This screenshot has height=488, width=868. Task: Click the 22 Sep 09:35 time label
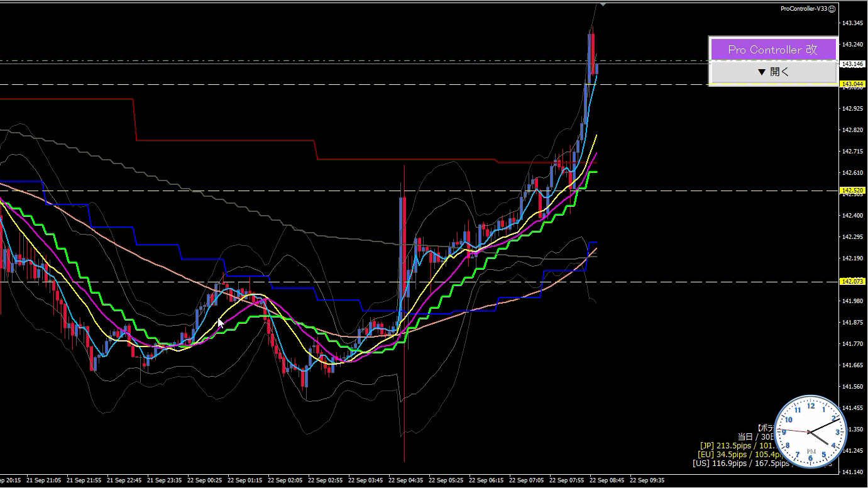click(x=647, y=480)
